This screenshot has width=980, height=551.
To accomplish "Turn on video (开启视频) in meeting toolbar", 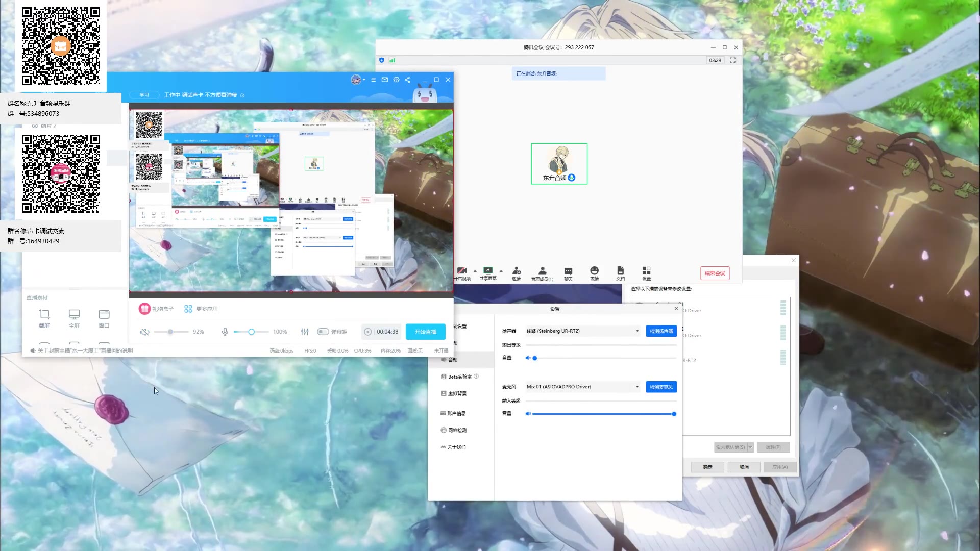I will [462, 273].
